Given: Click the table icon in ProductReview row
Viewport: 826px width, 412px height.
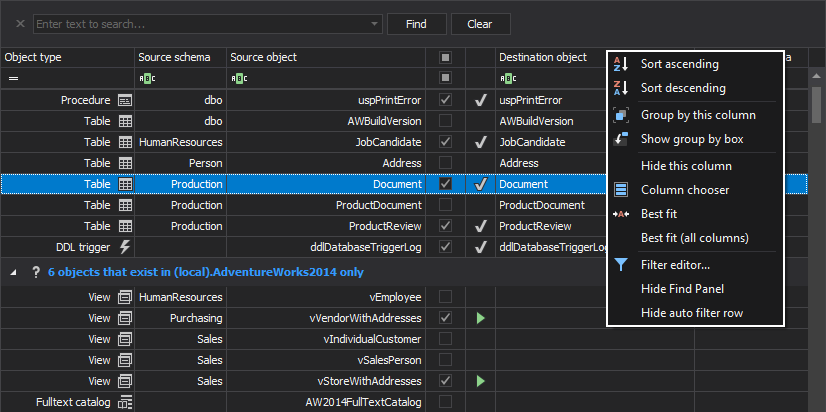Looking at the screenshot, I should (125, 226).
